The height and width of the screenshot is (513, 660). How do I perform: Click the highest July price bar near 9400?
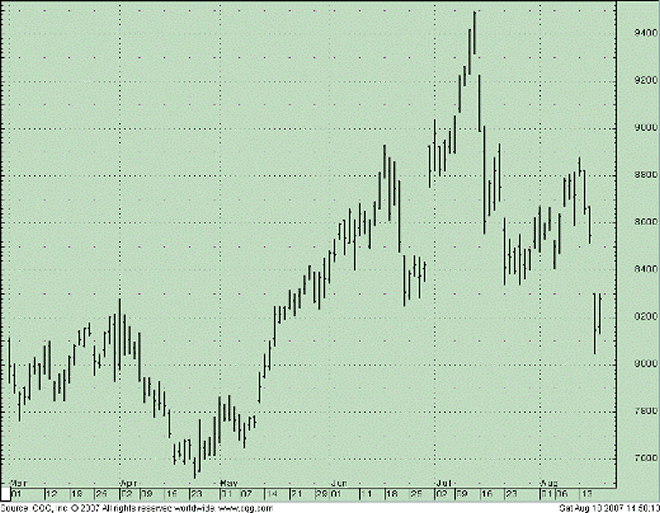474,33
